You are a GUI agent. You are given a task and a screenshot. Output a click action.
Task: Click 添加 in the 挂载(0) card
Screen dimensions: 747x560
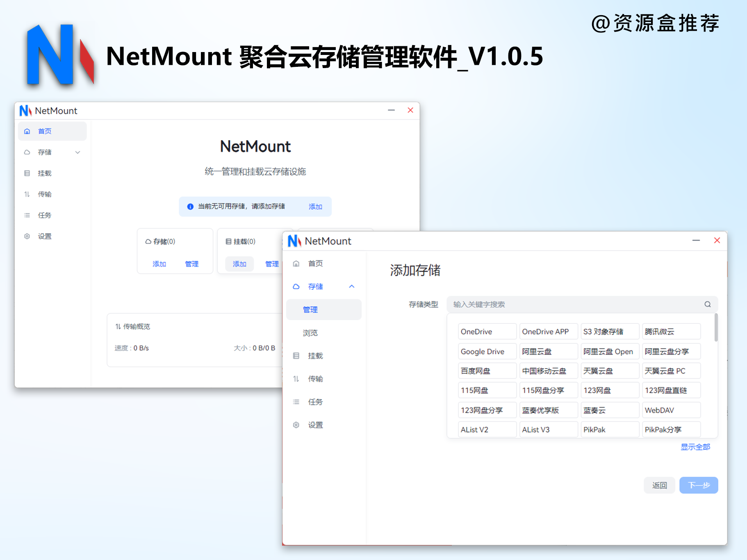click(x=239, y=264)
